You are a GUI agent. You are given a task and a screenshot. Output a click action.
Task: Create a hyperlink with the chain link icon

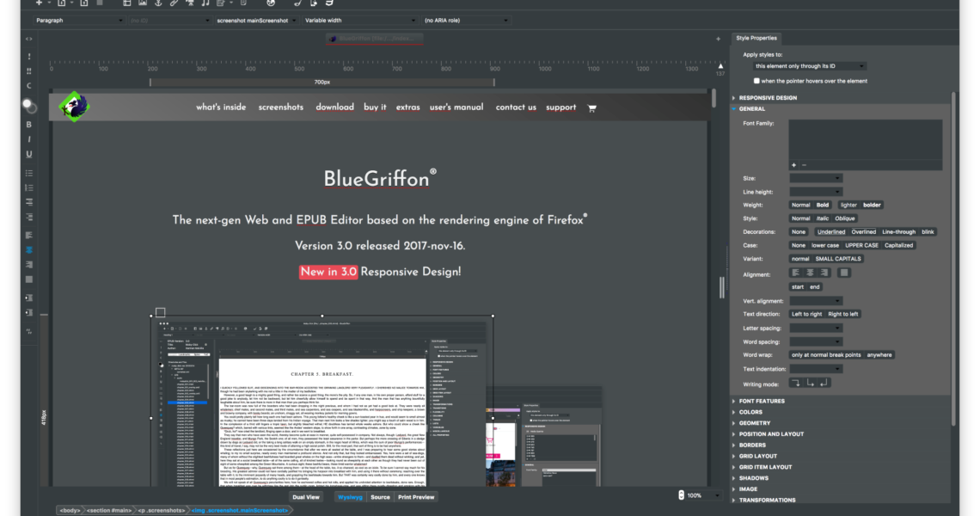coord(174,4)
